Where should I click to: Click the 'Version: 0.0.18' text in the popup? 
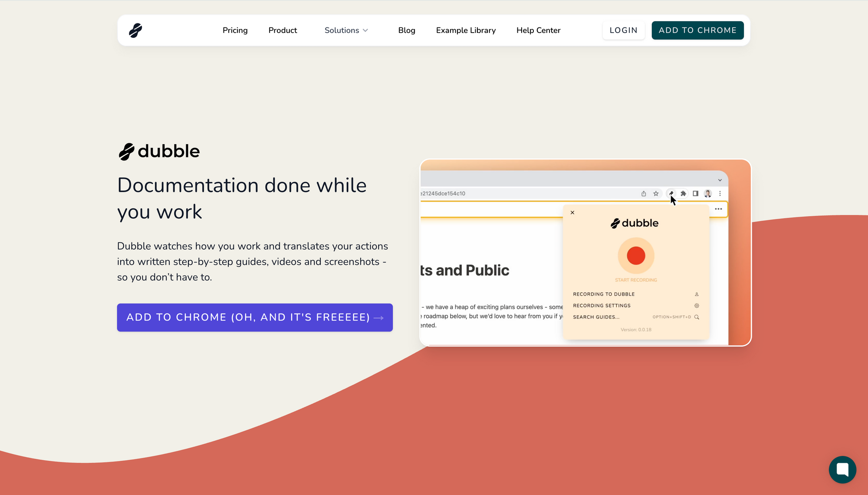coord(636,330)
